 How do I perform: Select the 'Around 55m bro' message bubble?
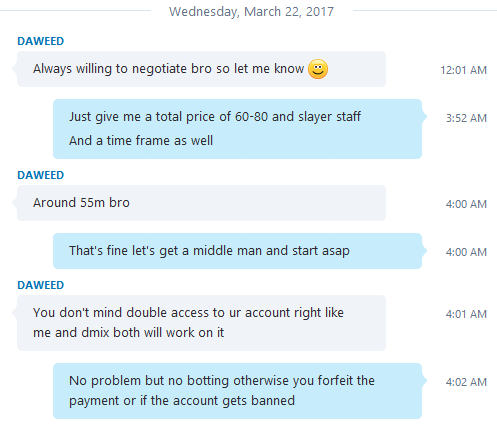201,203
